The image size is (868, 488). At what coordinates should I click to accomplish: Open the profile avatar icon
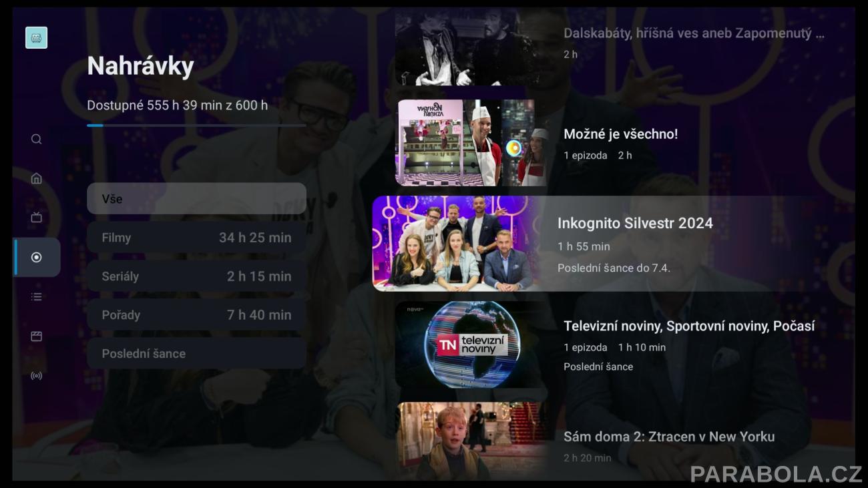(x=36, y=38)
